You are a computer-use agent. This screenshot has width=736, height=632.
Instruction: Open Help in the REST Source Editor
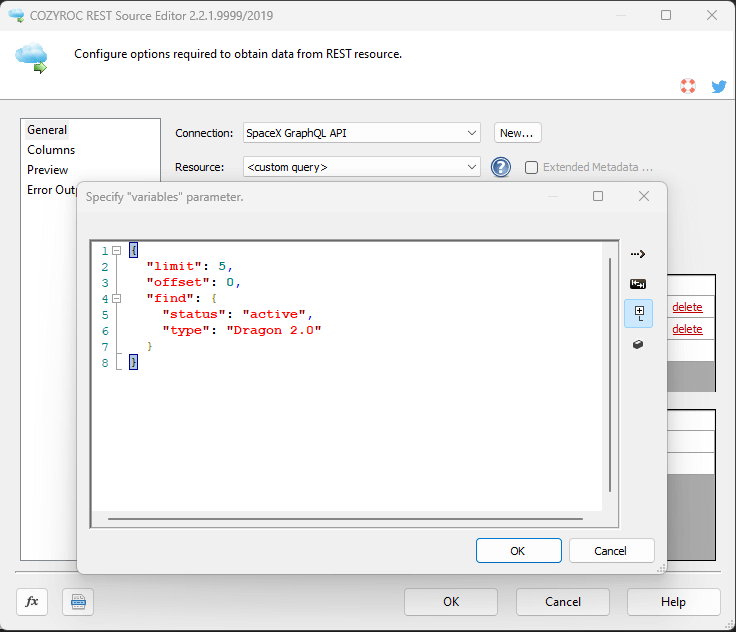674,601
